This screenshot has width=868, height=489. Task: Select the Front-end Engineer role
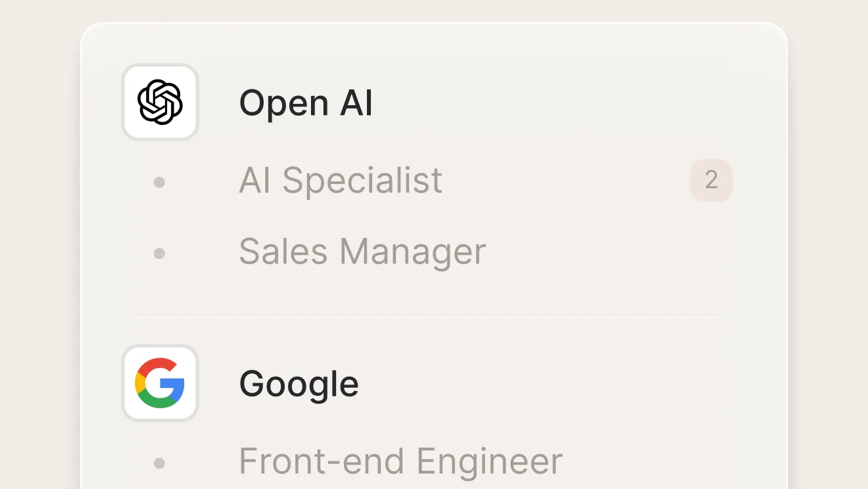pyautogui.click(x=400, y=461)
